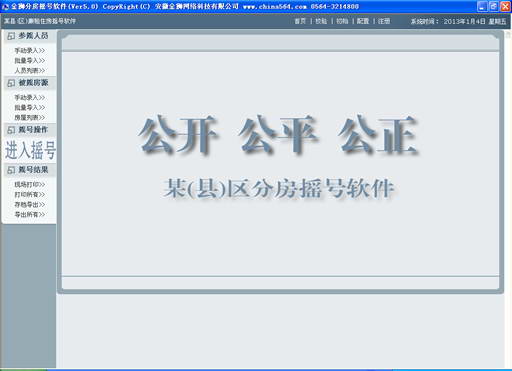Open 初始 in top menu
The width and height of the screenshot is (512, 371).
(x=342, y=21)
